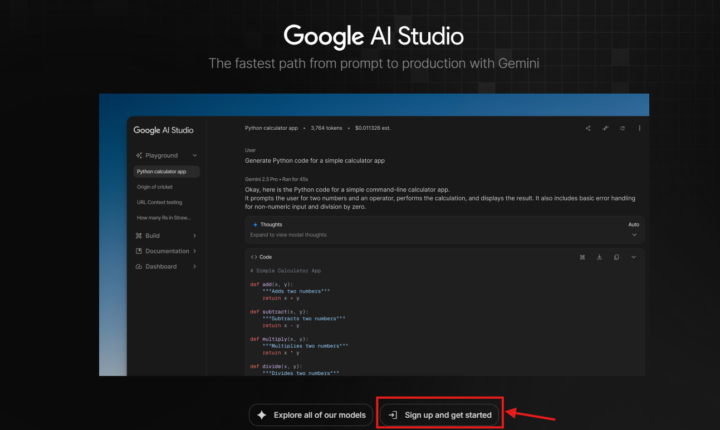Open the Playground menu item
The image size is (720, 430).
pos(166,155)
